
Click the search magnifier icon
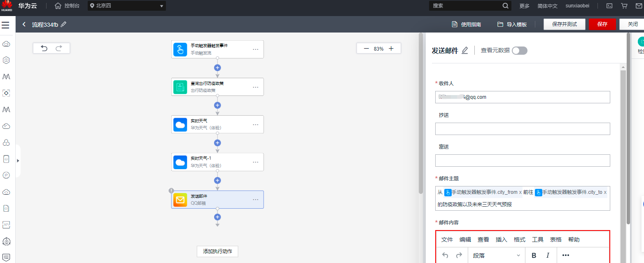tap(506, 6)
